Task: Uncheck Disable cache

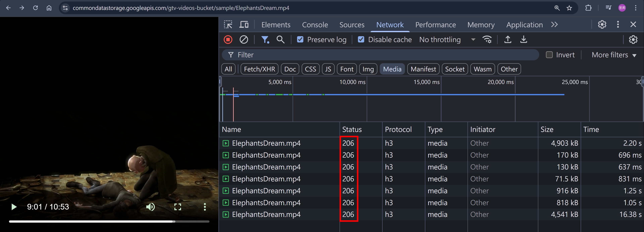Action: point(361,40)
